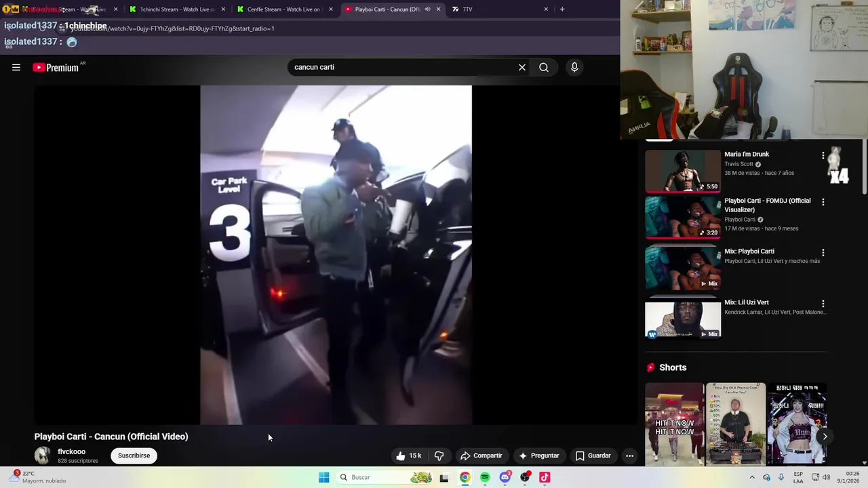868x488 pixels.
Task: Open the HIT IT NOW short
Action: (x=675, y=424)
